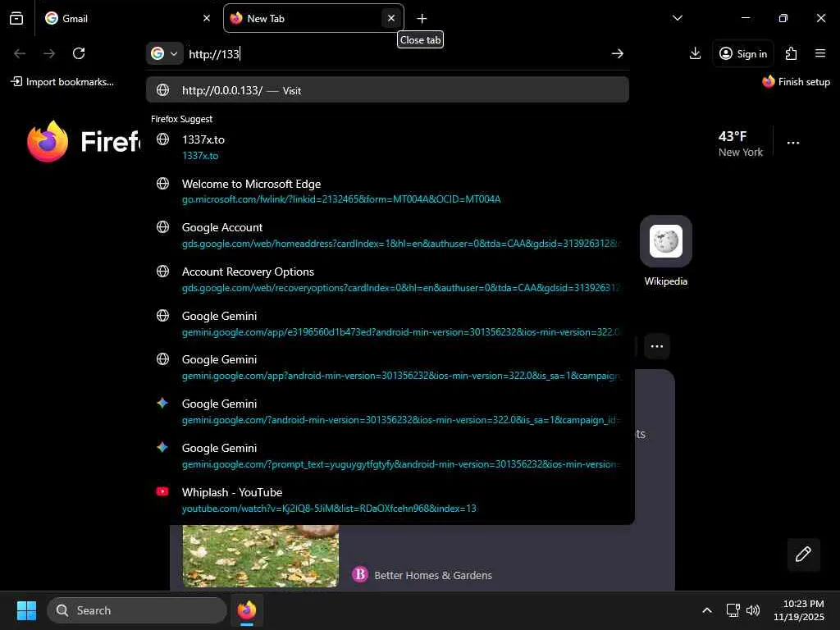
Task: Click the taskbar Search box
Action: click(137, 610)
